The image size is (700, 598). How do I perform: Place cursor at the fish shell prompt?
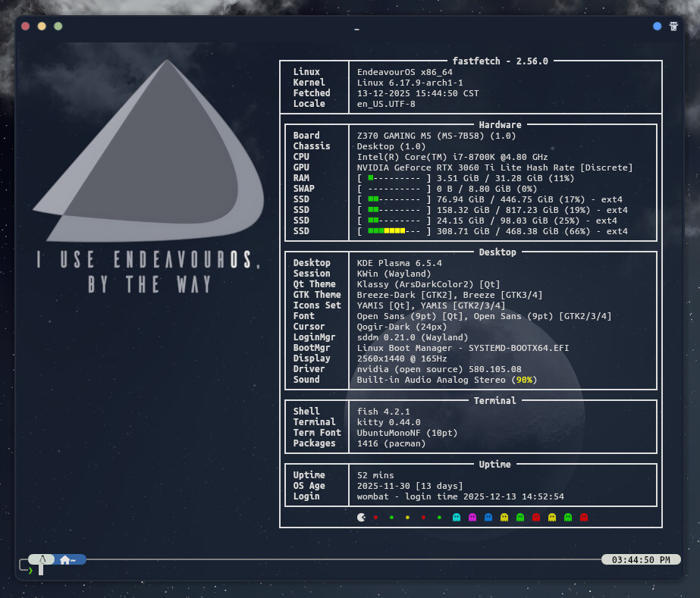click(41, 570)
